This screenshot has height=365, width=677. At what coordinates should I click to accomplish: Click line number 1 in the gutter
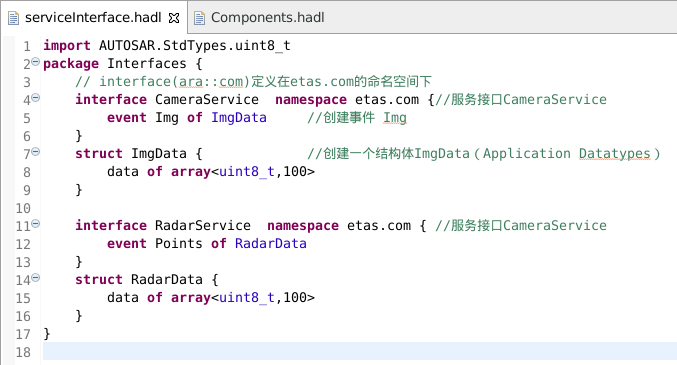click(27, 46)
